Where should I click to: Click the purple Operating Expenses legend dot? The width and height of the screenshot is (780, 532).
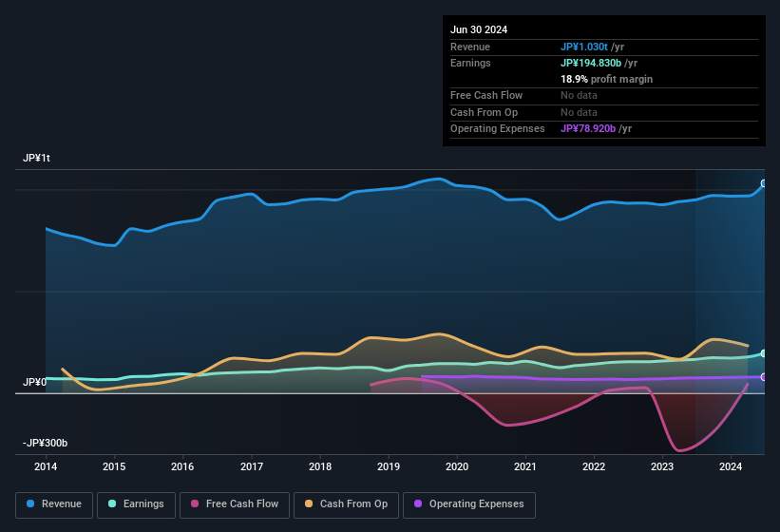click(418, 503)
